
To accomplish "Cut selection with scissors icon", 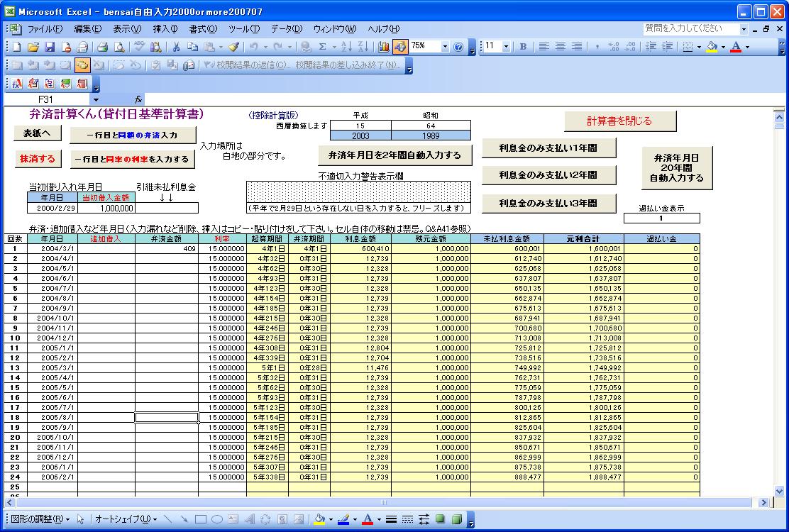I will click(x=176, y=47).
